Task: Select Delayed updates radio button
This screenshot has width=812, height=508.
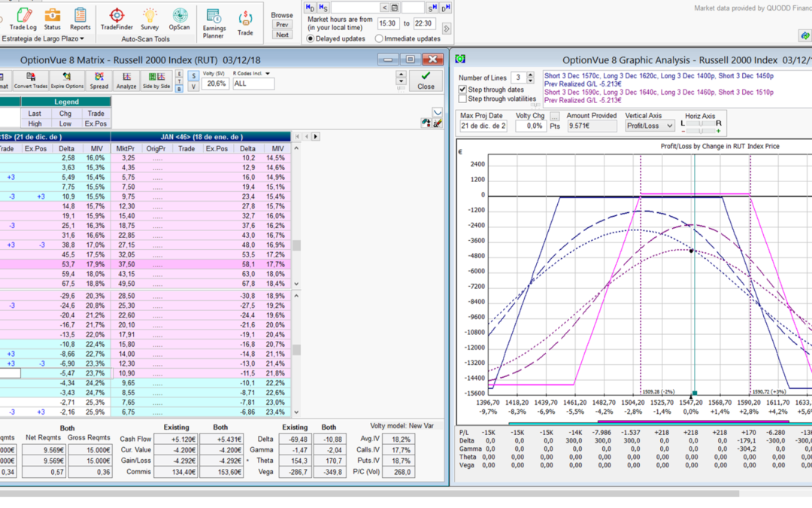Action: point(311,38)
